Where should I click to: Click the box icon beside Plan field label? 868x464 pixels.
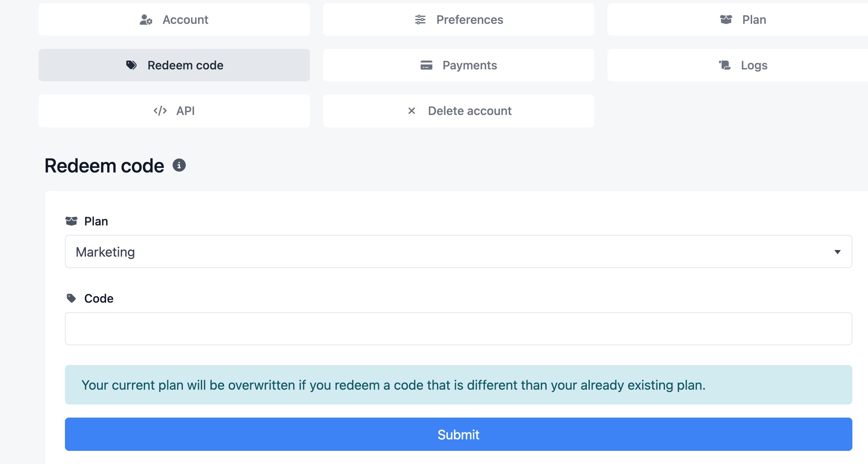pyautogui.click(x=71, y=221)
